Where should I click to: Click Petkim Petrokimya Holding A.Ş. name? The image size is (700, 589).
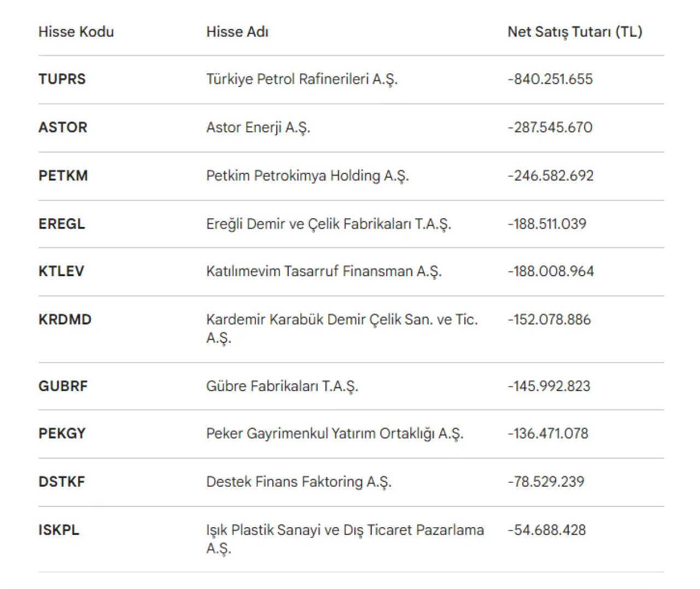307,176
